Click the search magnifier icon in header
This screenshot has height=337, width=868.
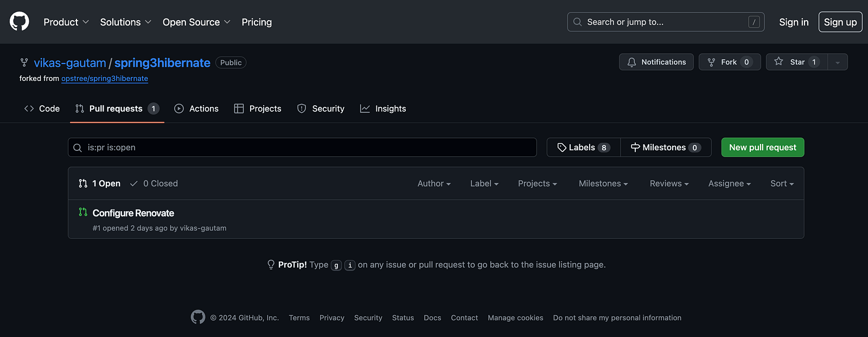click(577, 22)
